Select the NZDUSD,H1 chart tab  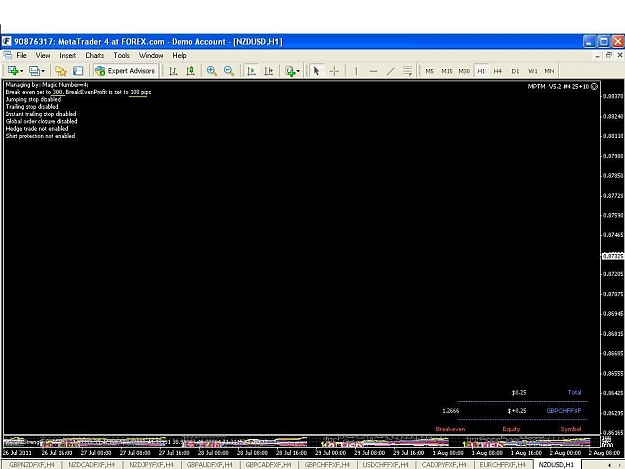click(556, 465)
